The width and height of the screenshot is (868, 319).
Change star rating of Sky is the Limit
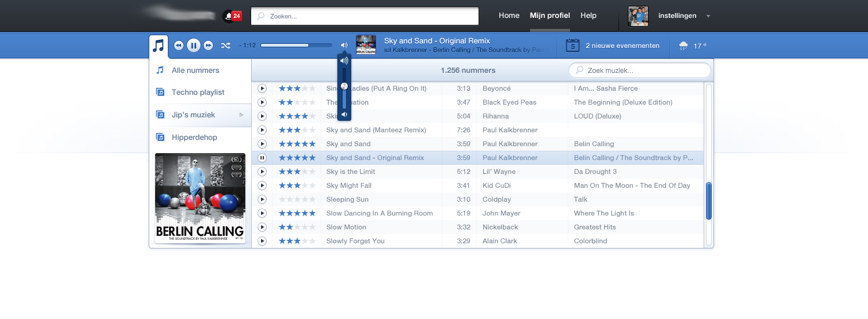pyautogui.click(x=297, y=172)
